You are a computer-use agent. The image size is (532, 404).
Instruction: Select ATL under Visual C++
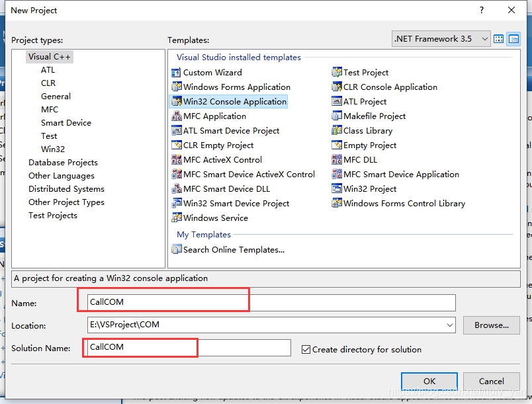[48, 70]
